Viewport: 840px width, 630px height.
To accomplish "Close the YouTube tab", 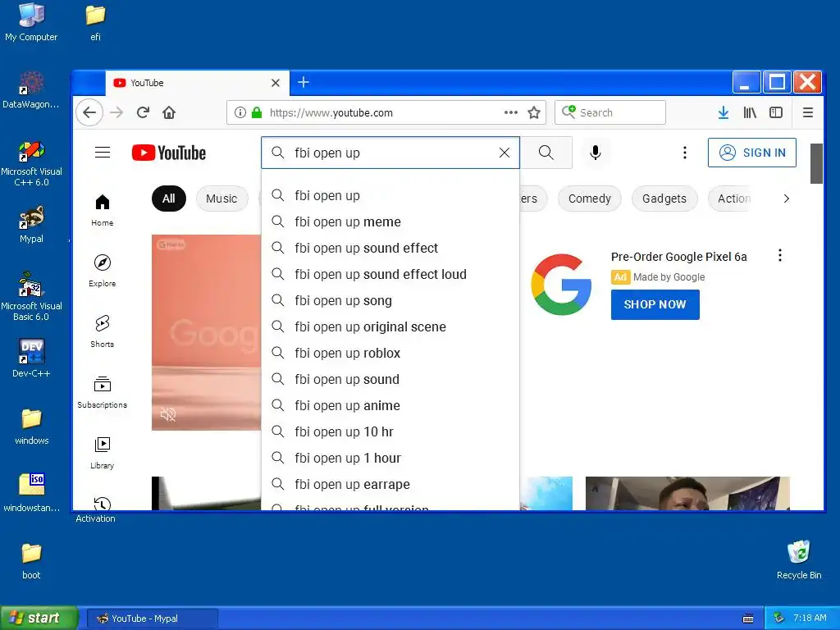I will pyautogui.click(x=276, y=83).
